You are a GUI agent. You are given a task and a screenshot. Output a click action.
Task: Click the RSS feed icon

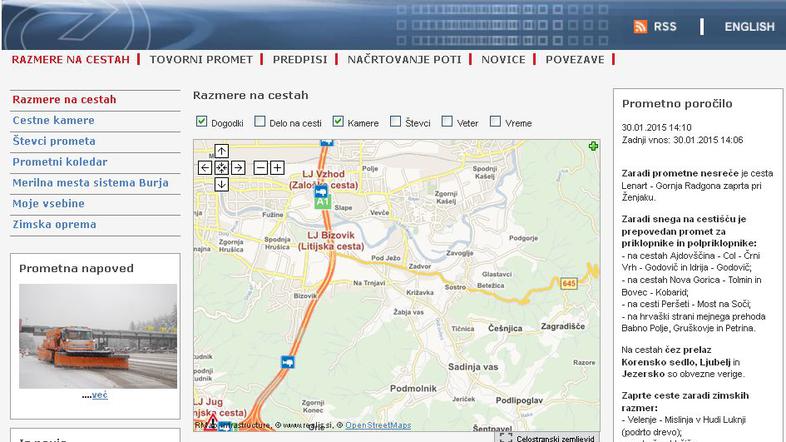[640, 27]
